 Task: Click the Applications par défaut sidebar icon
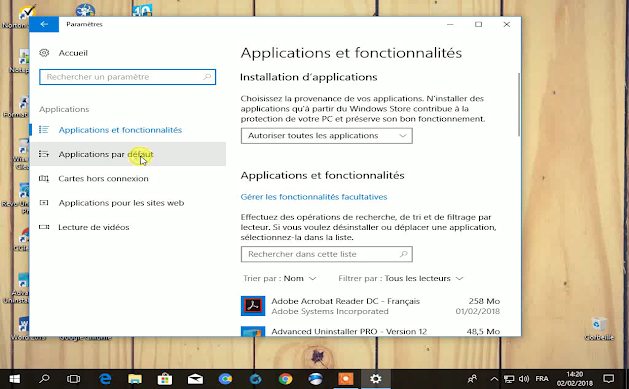coord(44,154)
